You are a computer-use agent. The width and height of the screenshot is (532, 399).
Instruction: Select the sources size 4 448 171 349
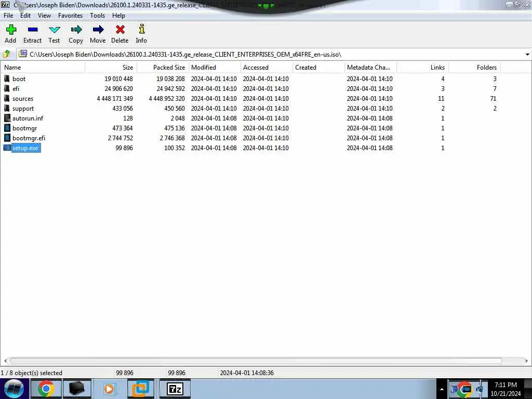pos(115,99)
